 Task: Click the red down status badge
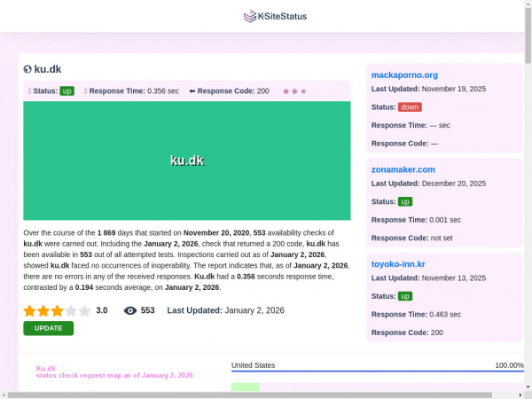pyautogui.click(x=410, y=107)
